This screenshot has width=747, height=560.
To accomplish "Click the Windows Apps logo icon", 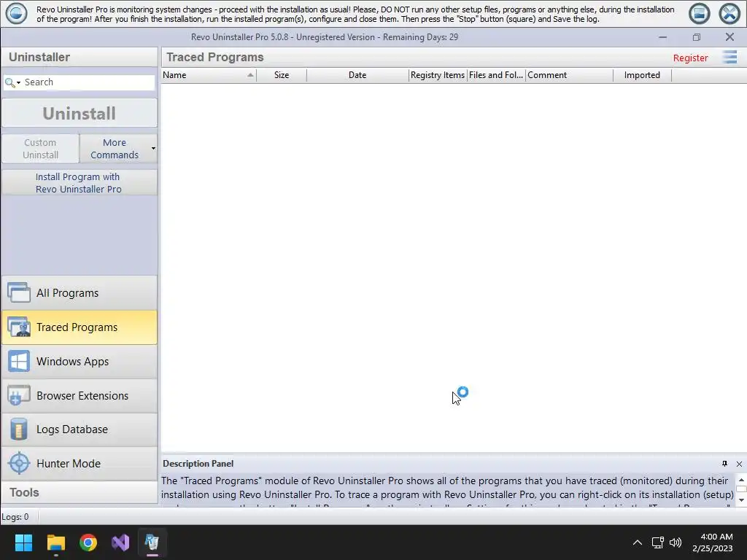I will click(18, 362).
